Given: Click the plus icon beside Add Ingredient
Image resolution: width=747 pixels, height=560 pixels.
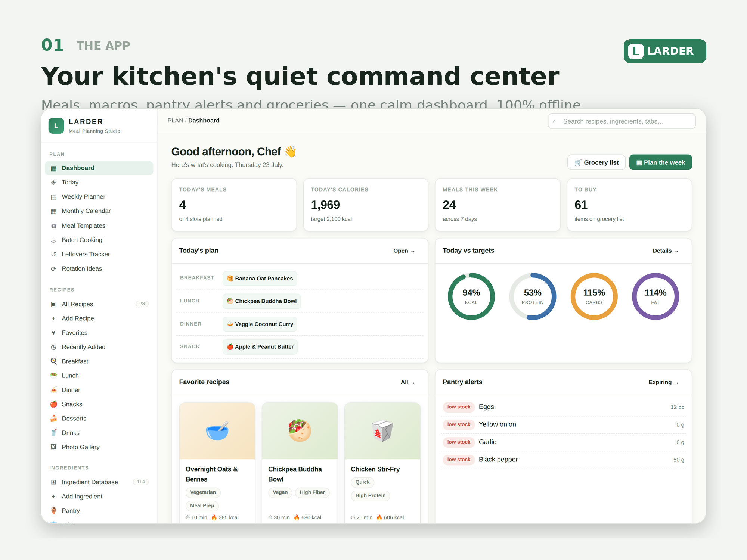Looking at the screenshot, I should 53,497.
